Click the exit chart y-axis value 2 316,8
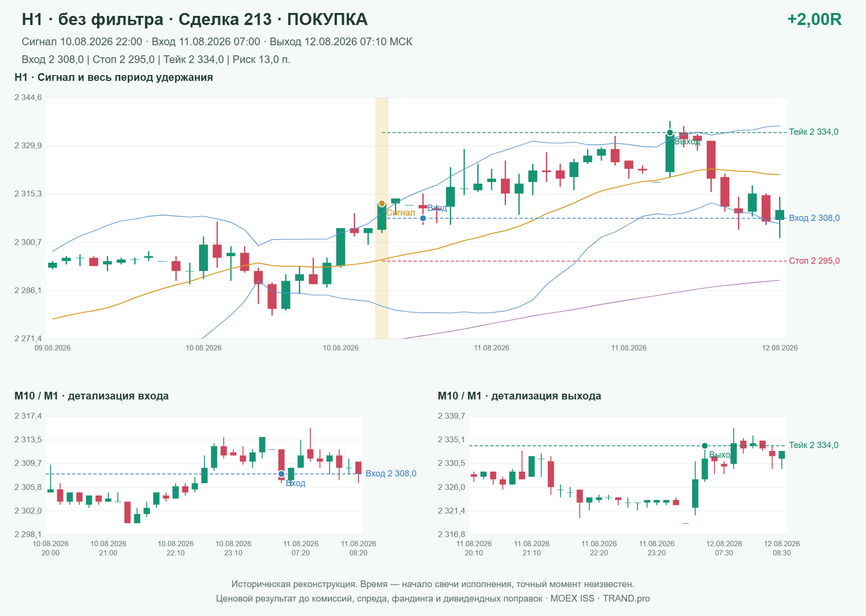 pos(451,534)
